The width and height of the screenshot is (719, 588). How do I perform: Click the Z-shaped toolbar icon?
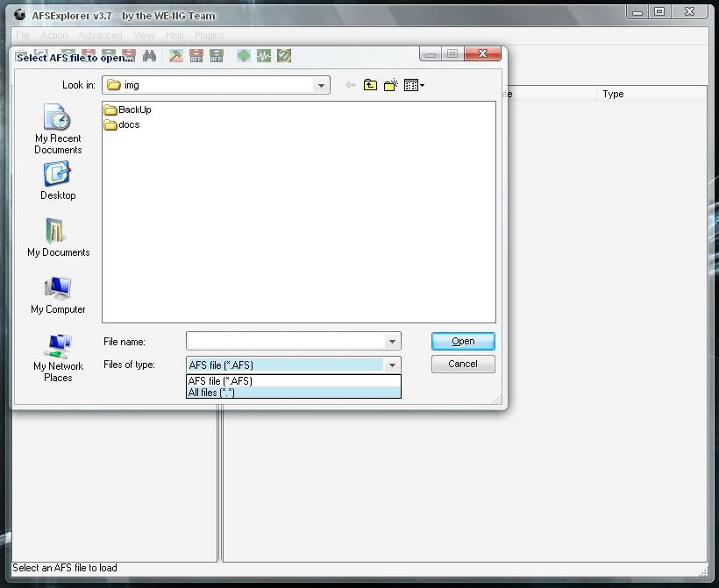click(284, 56)
